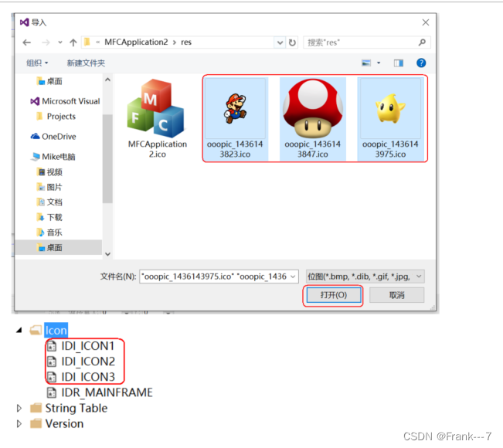Change the view layout icon
Viewport: 503px width, 448px height.
click(366, 63)
